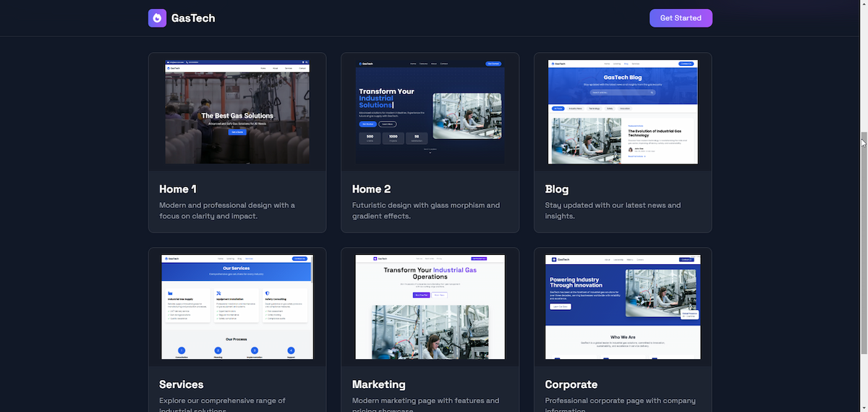Image resolution: width=868 pixels, height=412 pixels.
Task: Click the GasTech brand name text
Action: point(193,18)
